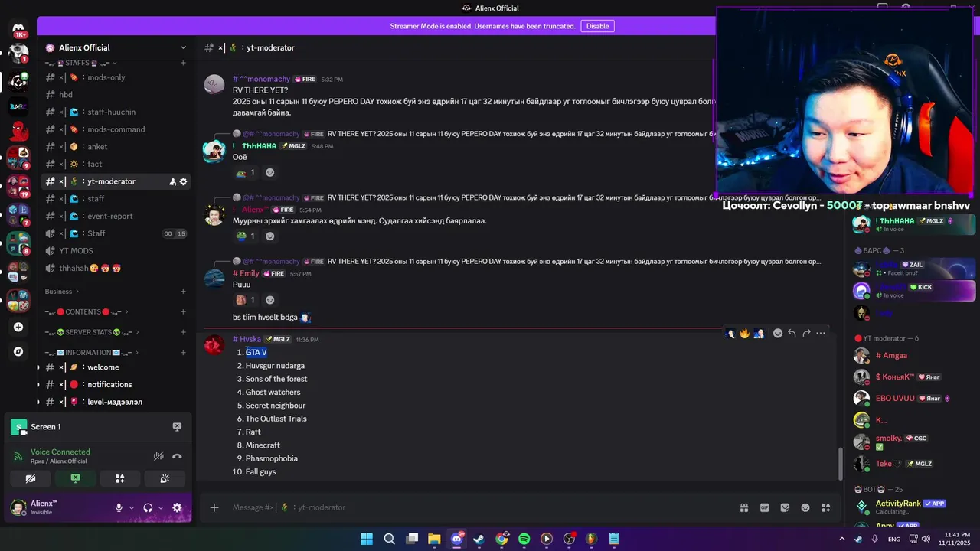Open activities launcher in voice panel
This screenshot has width=980, height=551.
point(119,478)
